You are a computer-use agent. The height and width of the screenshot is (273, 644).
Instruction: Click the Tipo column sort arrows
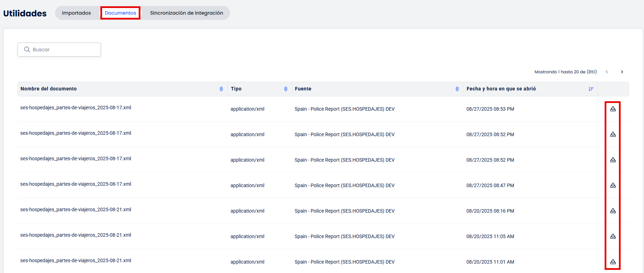coord(286,89)
